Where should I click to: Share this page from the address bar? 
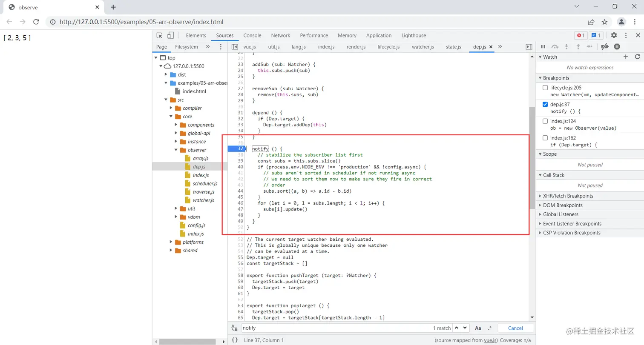(x=591, y=22)
